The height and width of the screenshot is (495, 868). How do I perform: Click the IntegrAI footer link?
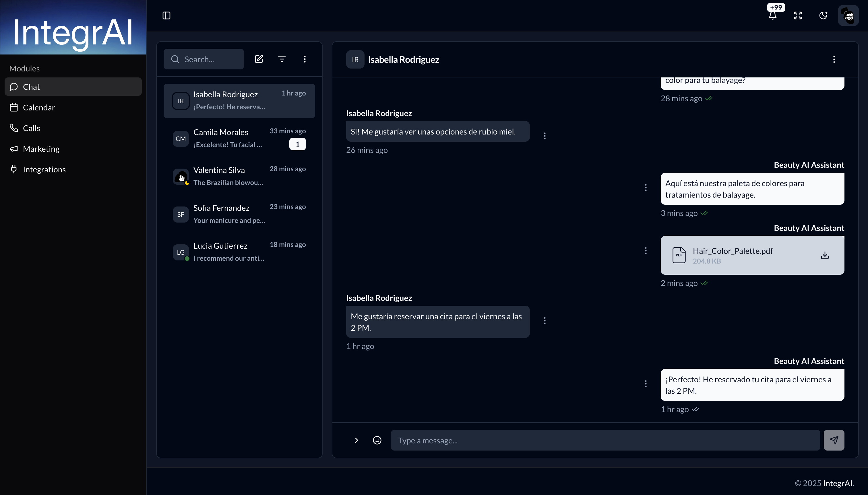[x=838, y=483]
